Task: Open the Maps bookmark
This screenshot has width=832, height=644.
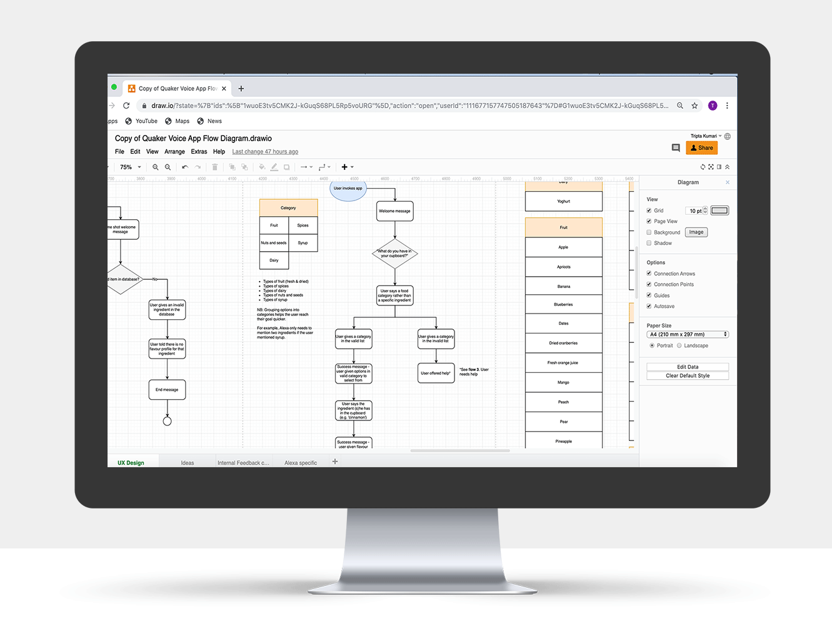Action: 177,121
